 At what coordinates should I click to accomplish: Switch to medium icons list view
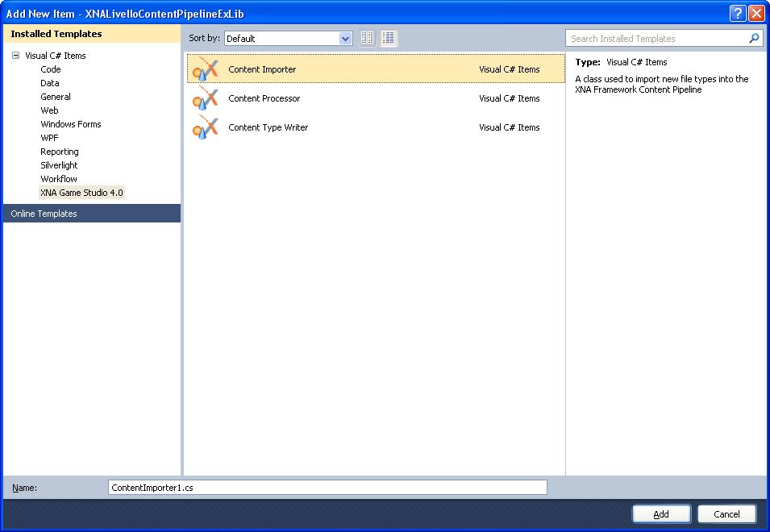389,38
